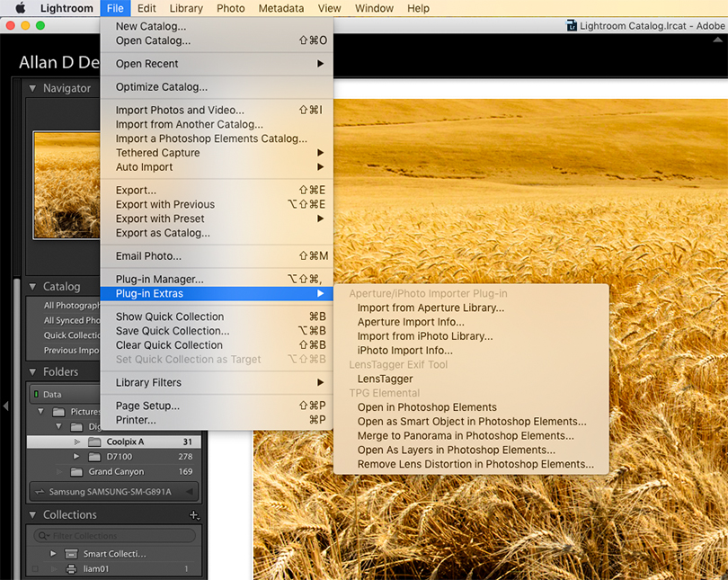This screenshot has width=728, height=580.
Task: Select the Data volume row
Action: [x=65, y=394]
